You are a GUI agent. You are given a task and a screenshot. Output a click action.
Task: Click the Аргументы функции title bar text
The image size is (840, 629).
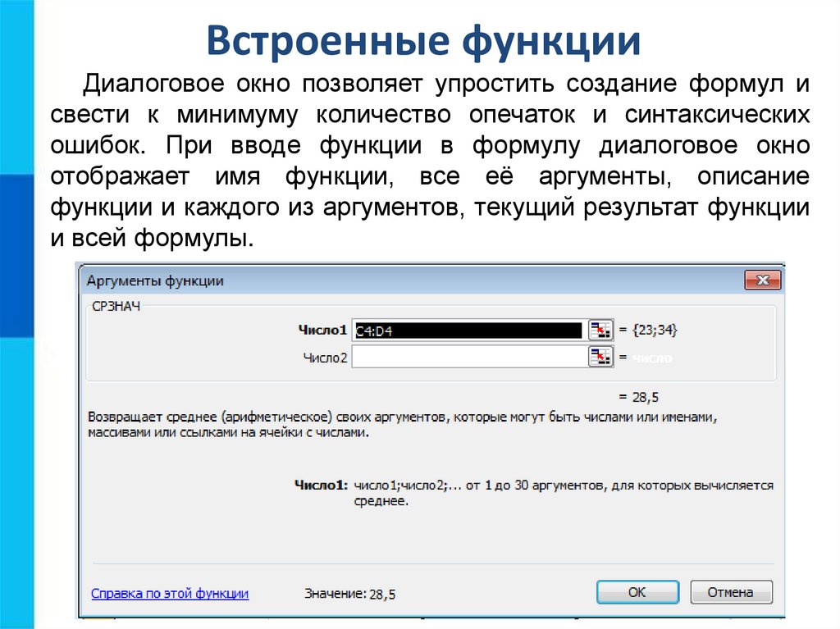[x=155, y=280]
